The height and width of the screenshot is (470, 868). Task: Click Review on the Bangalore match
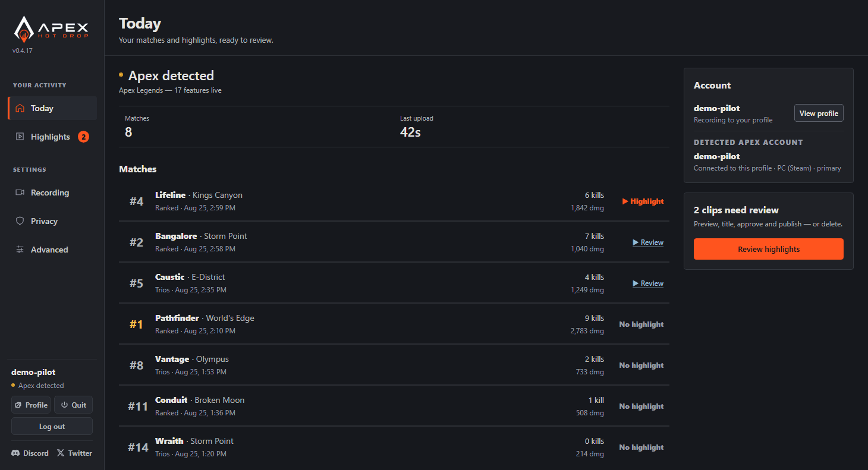pos(648,242)
